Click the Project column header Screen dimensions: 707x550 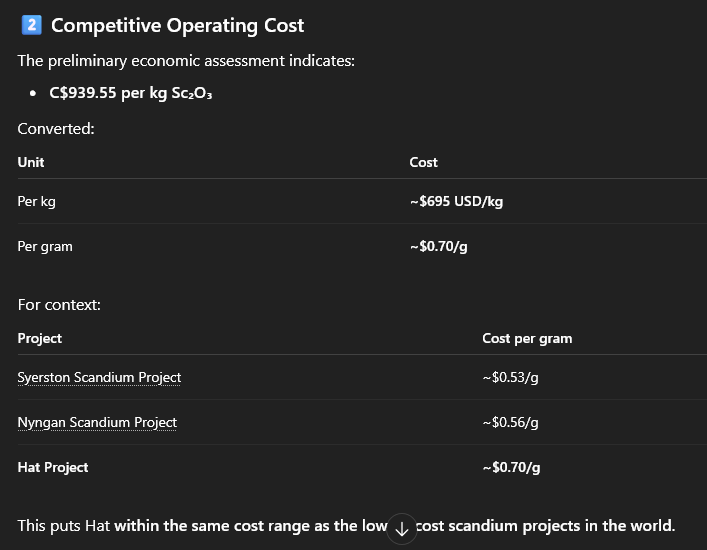point(40,338)
